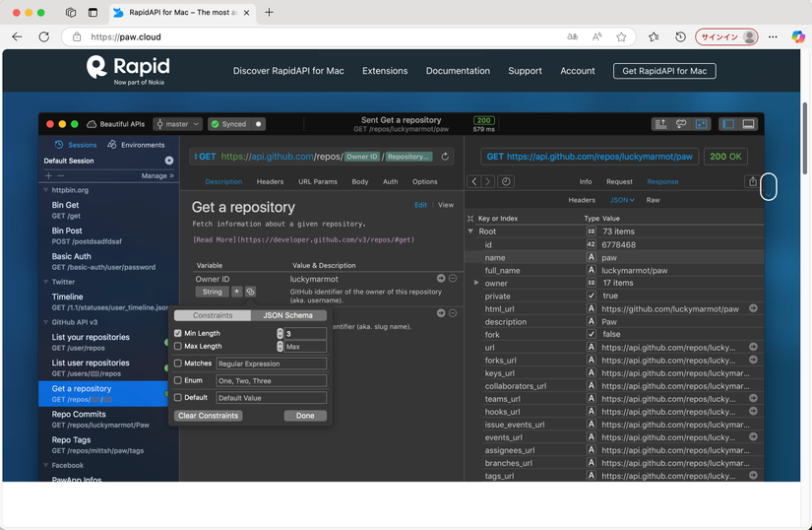
Task: Toggle the bottom panel layout icon
Action: 748,124
